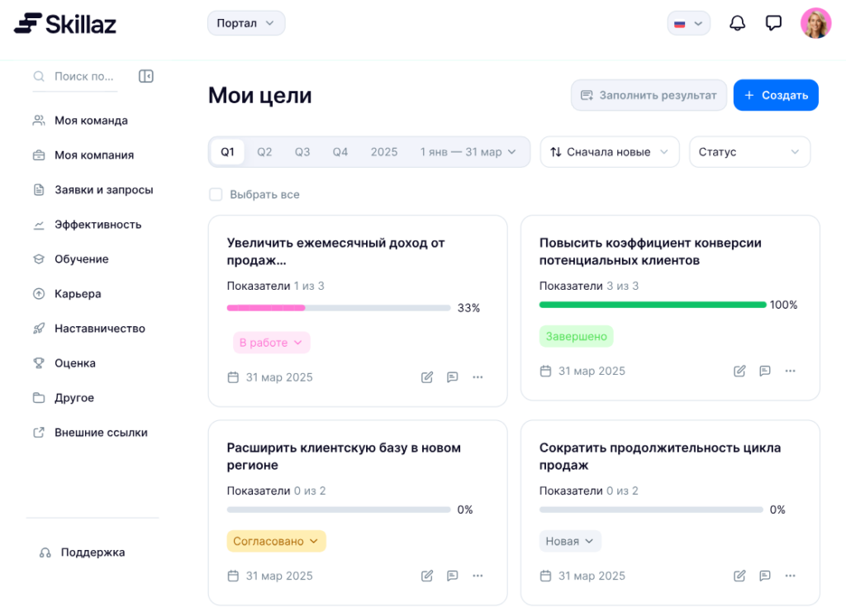846x616 pixels.
Task: Open goal 'Увеличить ежемесячный доход от продаж...'
Action: coord(335,251)
